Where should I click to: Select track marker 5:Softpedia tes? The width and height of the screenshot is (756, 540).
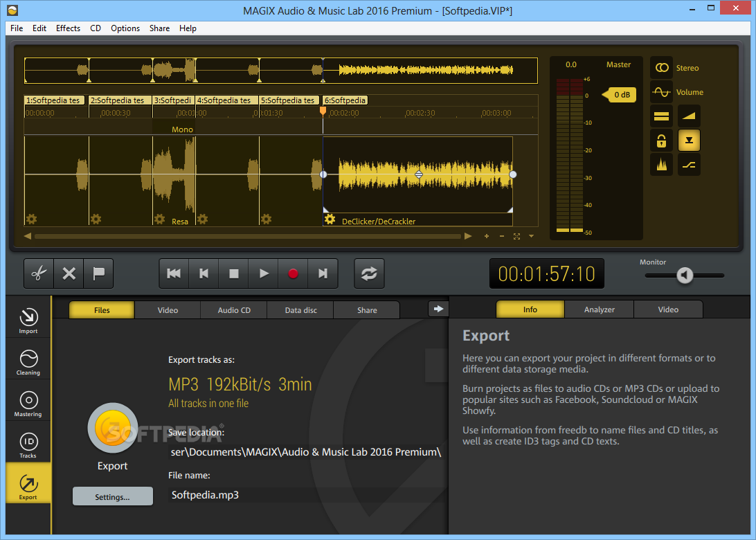pos(289,100)
